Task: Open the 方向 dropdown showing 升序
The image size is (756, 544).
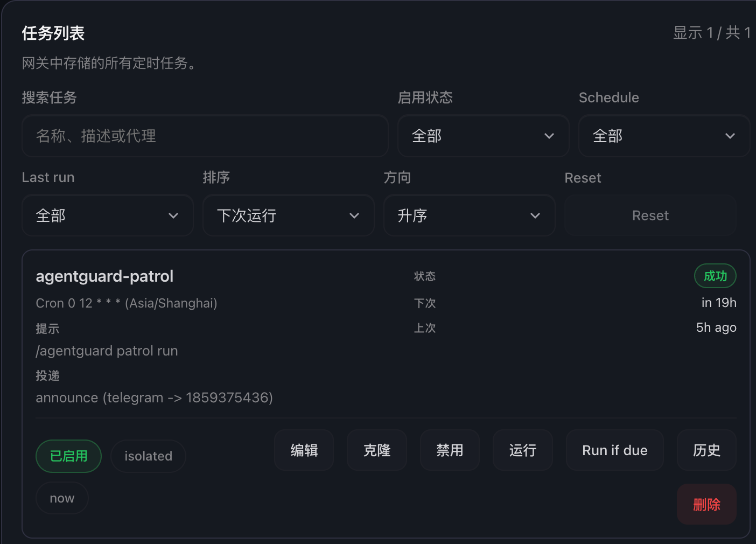Action: coord(469,215)
